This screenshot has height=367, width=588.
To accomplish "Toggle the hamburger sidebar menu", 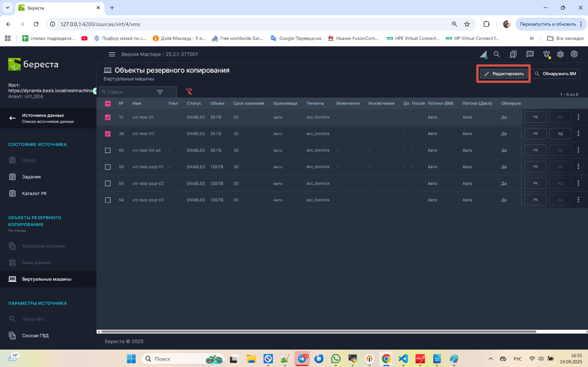I will coord(112,54).
